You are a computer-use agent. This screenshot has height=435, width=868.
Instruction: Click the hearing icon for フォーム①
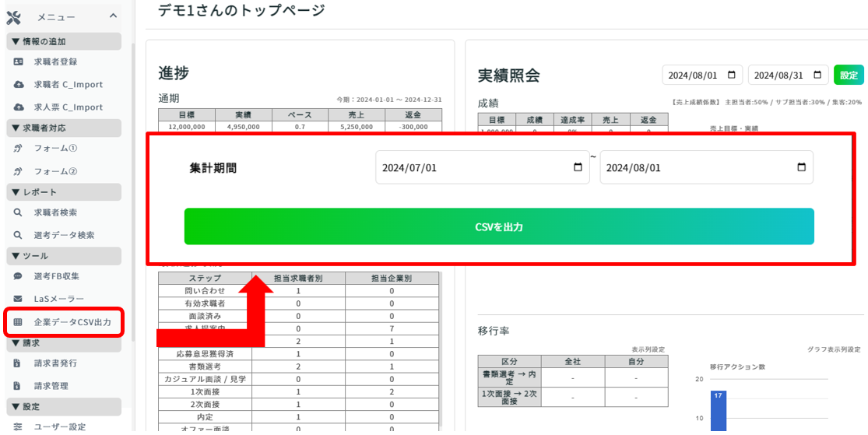18,149
